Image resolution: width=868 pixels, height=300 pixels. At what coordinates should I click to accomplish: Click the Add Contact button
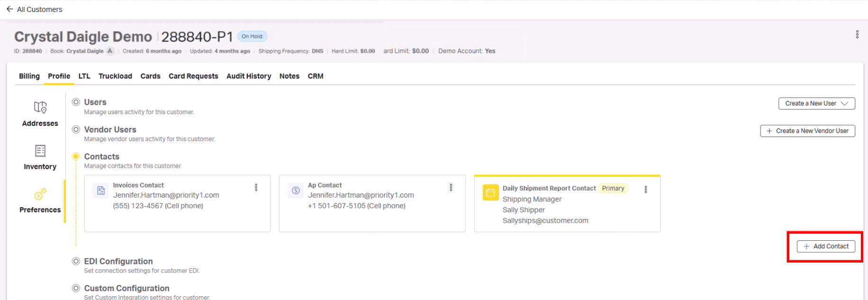point(826,246)
